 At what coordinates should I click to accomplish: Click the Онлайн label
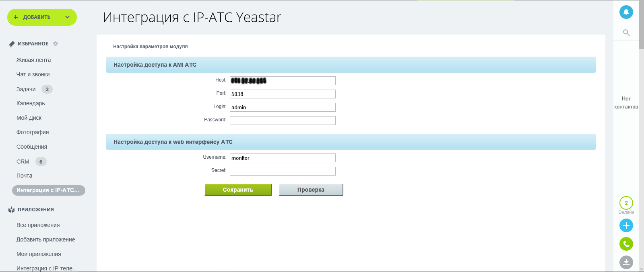[626, 212]
